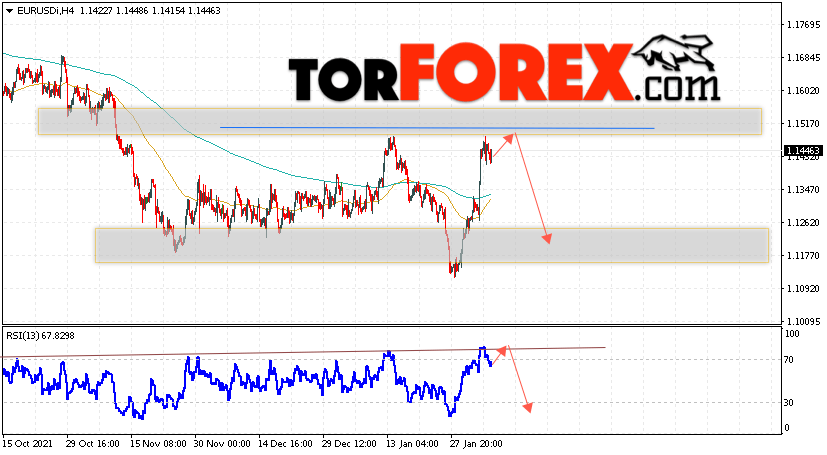Click the 1.17695 price axis label
This screenshot has height=455, width=827.
[x=803, y=25]
